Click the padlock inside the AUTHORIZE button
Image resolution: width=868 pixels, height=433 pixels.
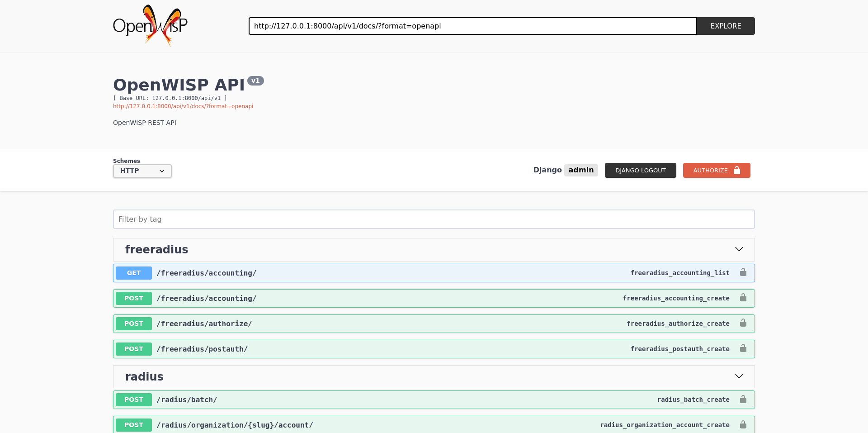click(737, 170)
